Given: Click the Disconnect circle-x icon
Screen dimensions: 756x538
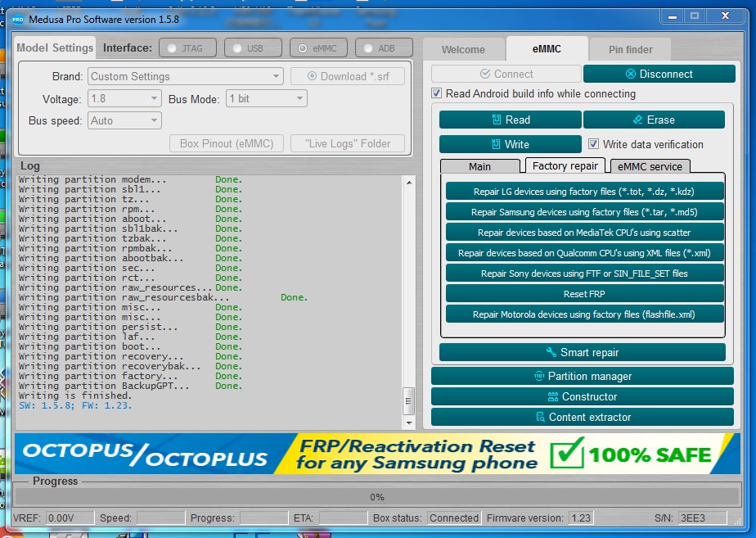Looking at the screenshot, I should 630,74.
